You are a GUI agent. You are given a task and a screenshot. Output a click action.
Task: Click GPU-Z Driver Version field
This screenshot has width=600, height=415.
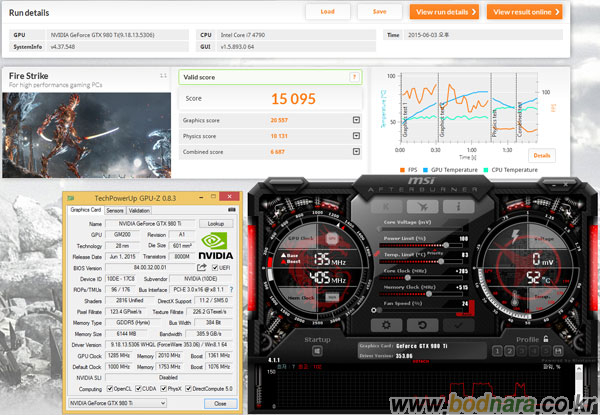click(x=169, y=345)
